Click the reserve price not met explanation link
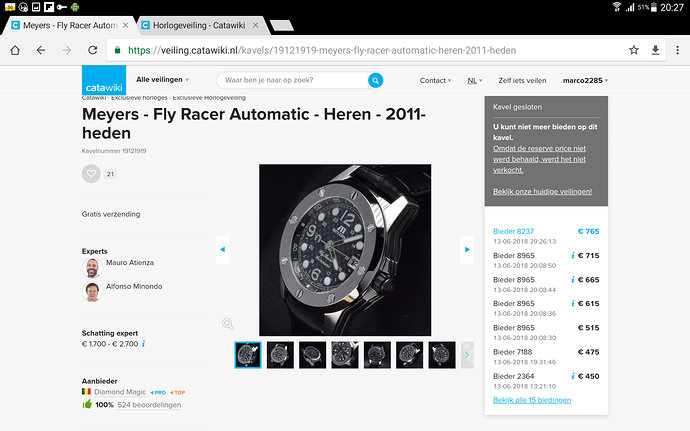This screenshot has width=690, height=431. click(539, 159)
